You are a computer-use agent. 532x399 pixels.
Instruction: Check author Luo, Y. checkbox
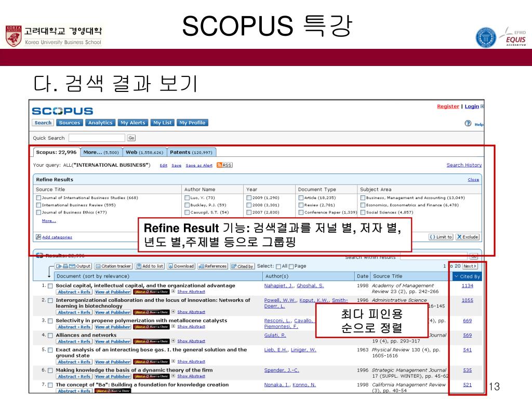pyautogui.click(x=187, y=198)
